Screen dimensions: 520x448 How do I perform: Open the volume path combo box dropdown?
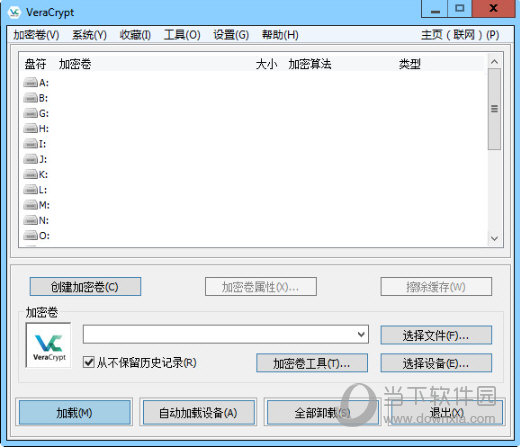[x=361, y=334]
